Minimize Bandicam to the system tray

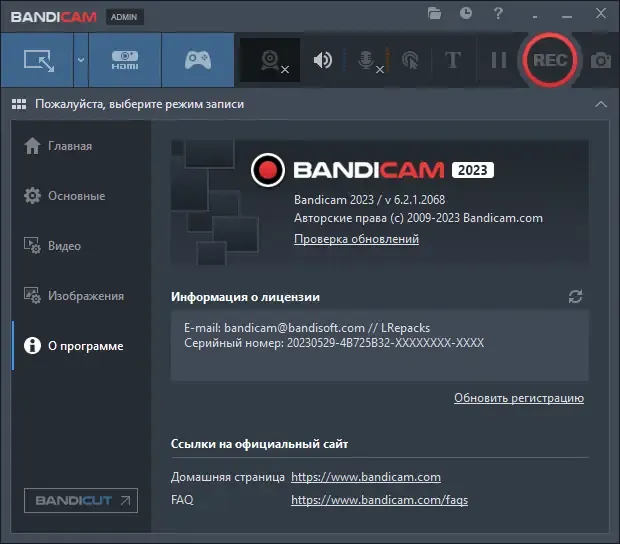(535, 16)
